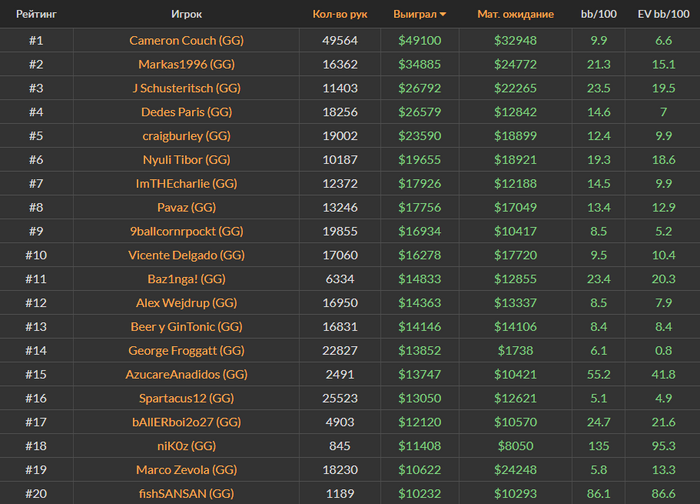The image size is (700, 504).
Task: View Nyuli Tibor (GG) player stats
Action: pyautogui.click(x=186, y=160)
